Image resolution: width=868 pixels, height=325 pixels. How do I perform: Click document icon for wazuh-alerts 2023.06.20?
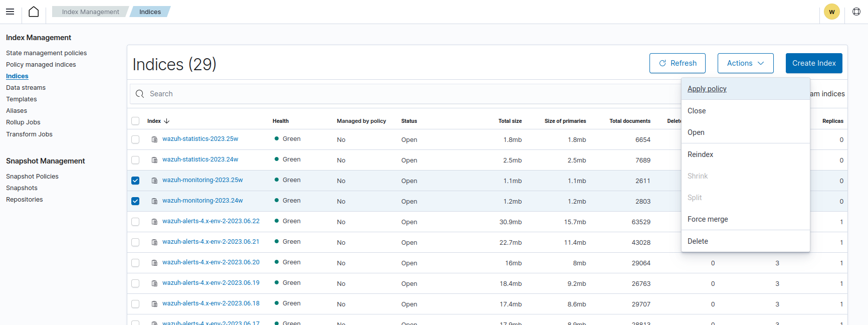pyautogui.click(x=155, y=263)
